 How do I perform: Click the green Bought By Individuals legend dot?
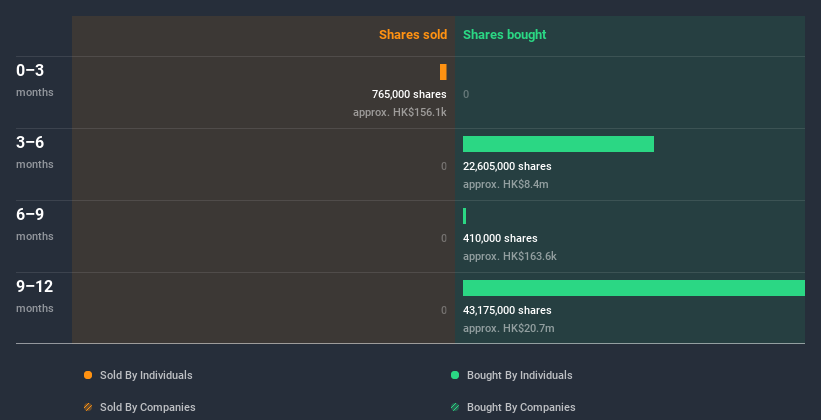(x=455, y=375)
